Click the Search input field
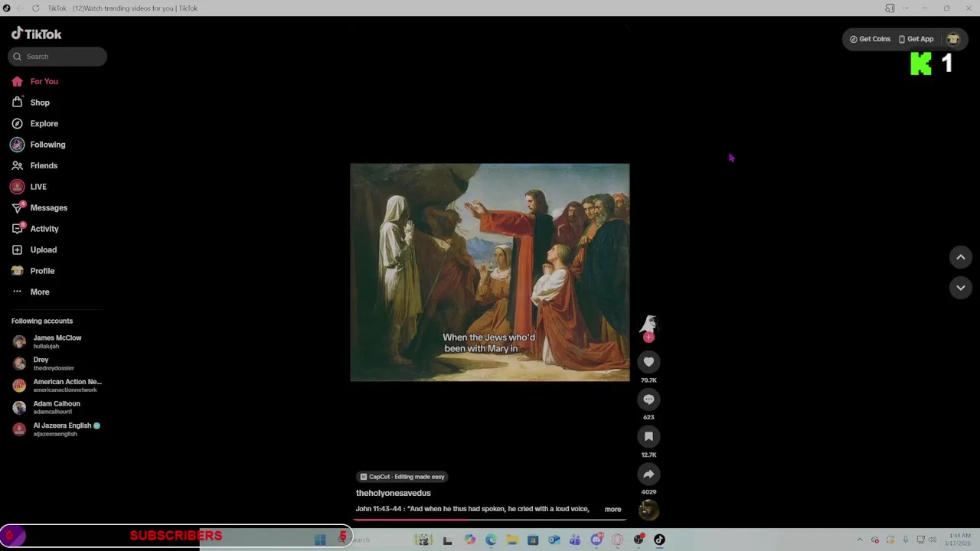This screenshot has width=980, height=551. [x=57, y=57]
